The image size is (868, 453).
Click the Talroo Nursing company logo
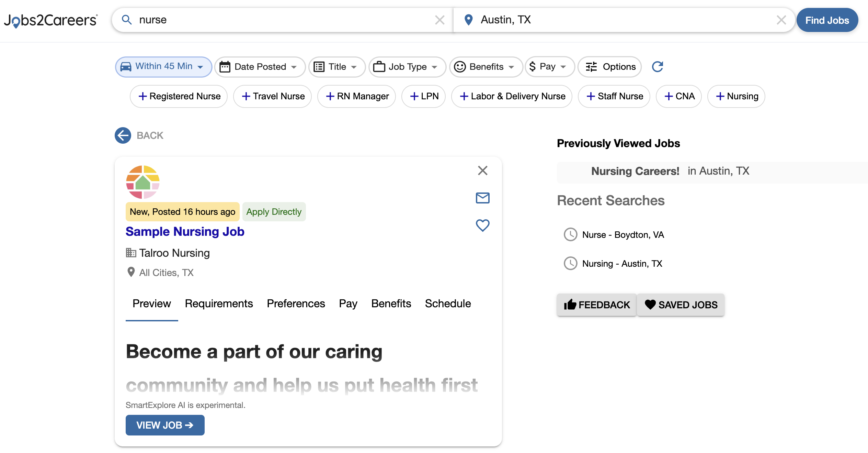click(x=142, y=181)
